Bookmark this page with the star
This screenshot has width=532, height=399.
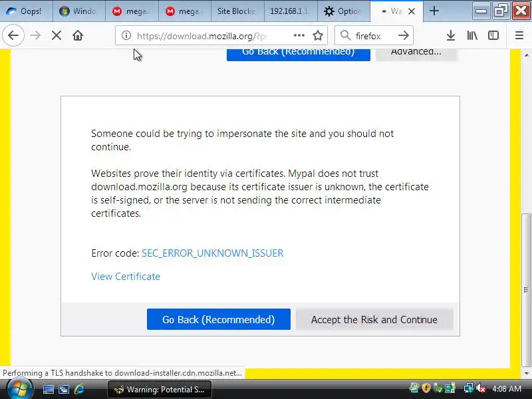click(318, 35)
